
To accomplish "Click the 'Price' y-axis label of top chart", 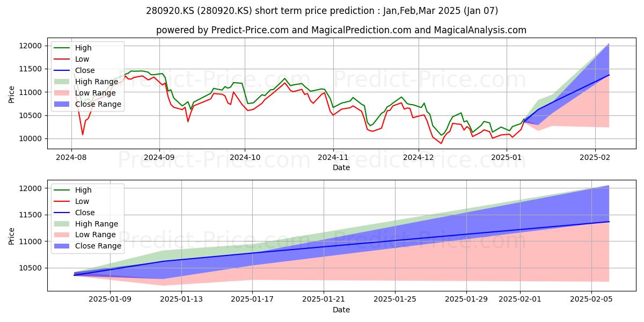I will [x=12, y=95].
